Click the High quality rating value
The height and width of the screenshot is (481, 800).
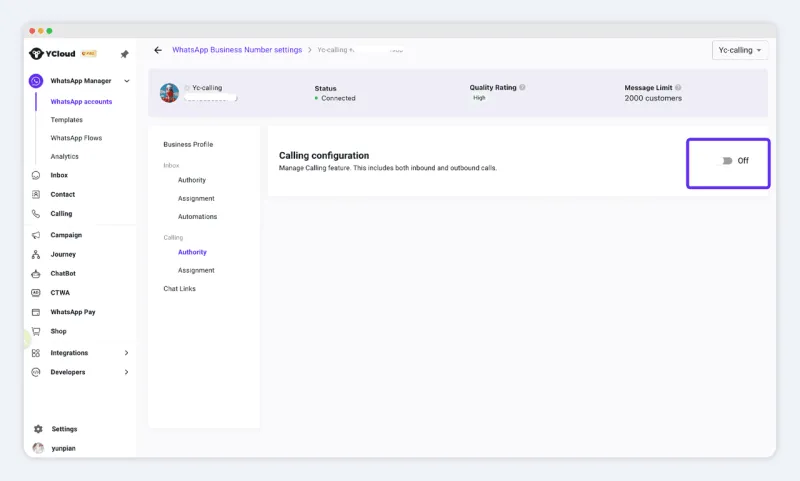pos(479,97)
